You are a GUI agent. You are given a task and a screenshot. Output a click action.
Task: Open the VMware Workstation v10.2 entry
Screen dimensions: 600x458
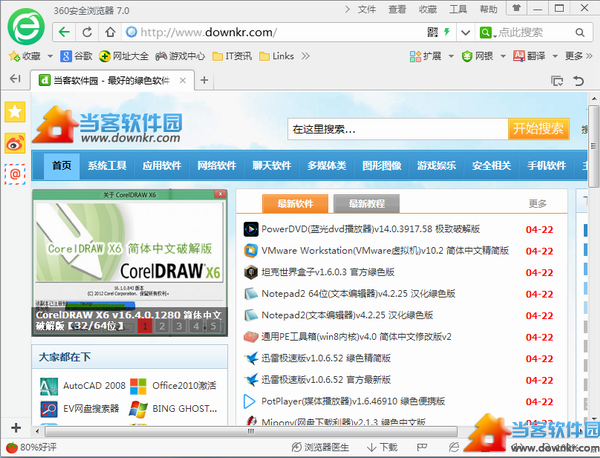(385, 251)
